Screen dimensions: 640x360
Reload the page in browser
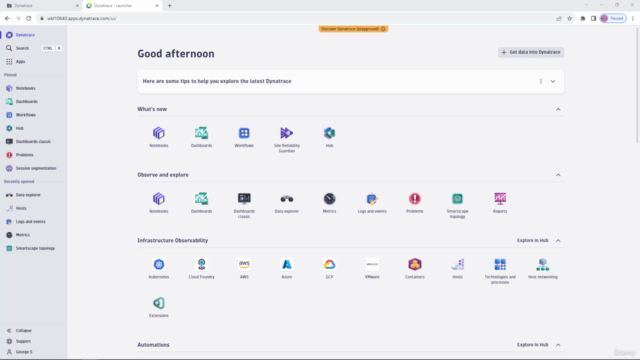(29, 18)
